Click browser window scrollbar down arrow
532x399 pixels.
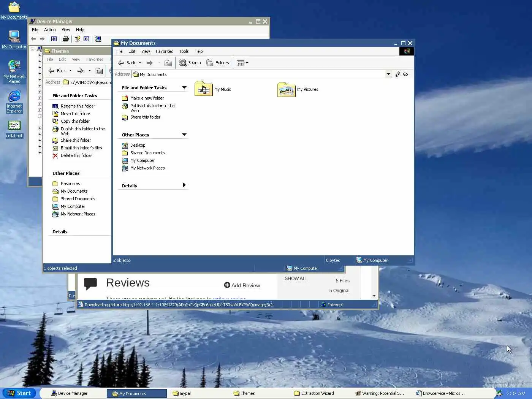374,296
